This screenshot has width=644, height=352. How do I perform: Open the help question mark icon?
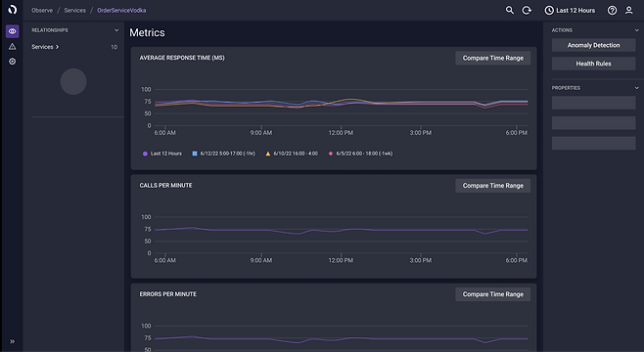click(612, 10)
